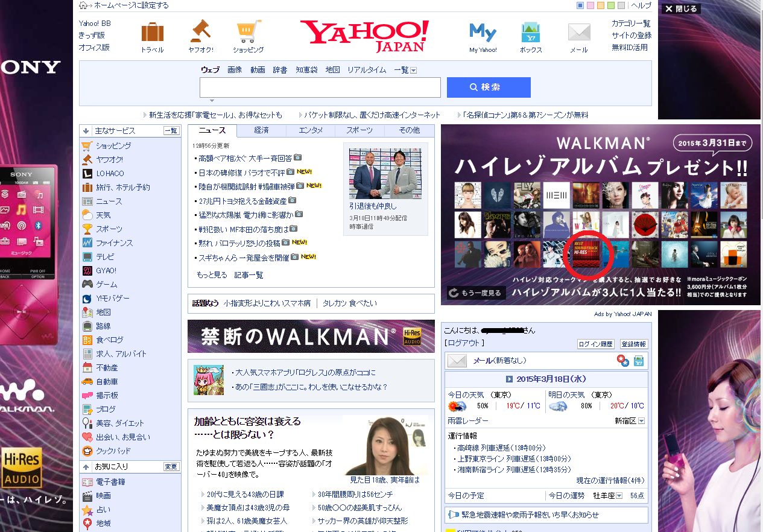Click the 変更 button in お気に入り header
The image size is (763, 532).
pos(171,467)
